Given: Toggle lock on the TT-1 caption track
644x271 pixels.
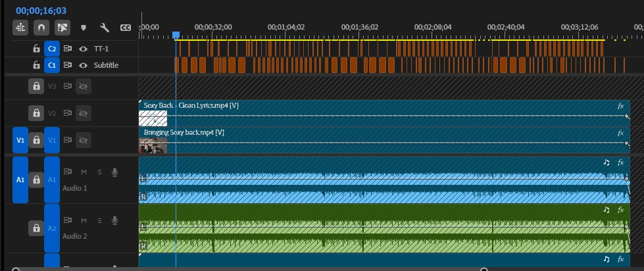Looking at the screenshot, I should tap(37, 49).
